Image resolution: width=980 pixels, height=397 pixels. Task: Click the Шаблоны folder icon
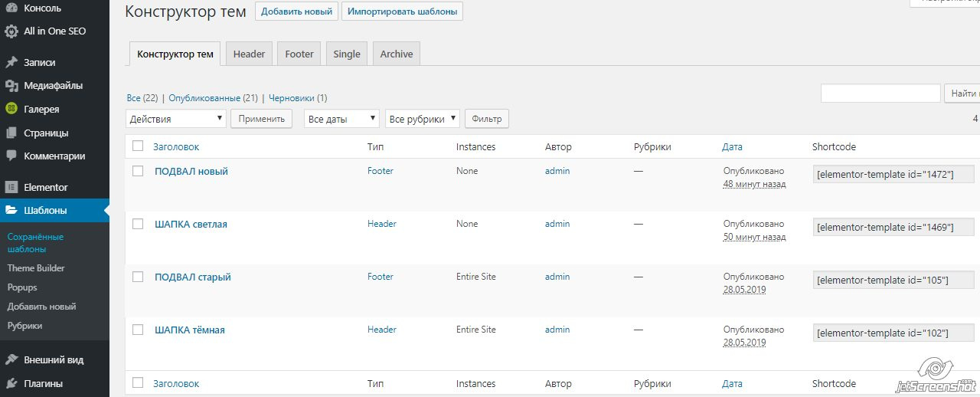point(11,210)
